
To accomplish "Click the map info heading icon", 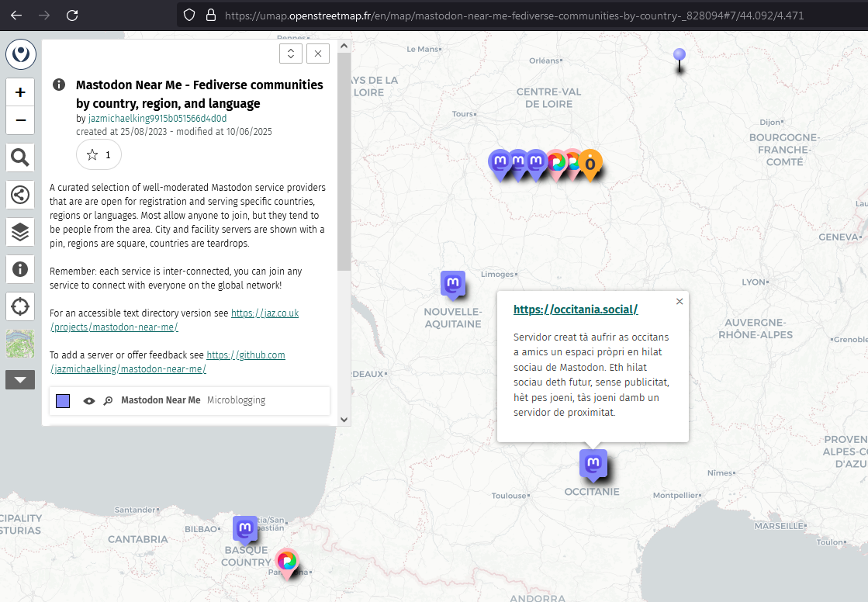I will [x=59, y=85].
